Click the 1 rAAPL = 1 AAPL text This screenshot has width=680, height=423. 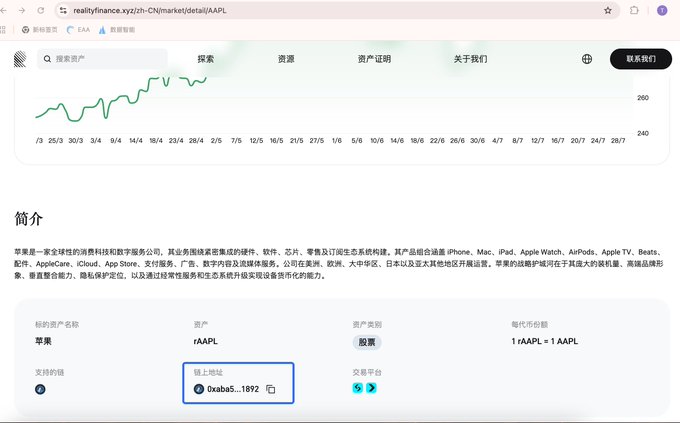545,341
